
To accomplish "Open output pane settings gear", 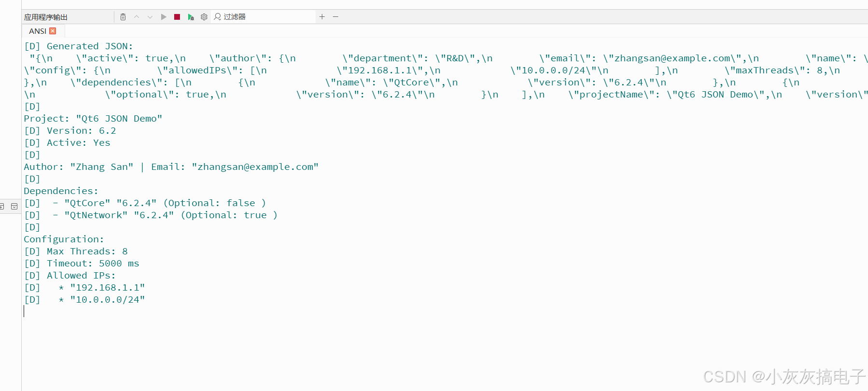I will click(204, 17).
